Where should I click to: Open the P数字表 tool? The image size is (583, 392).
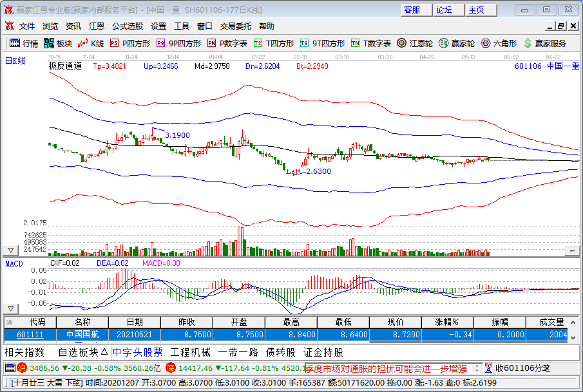[227, 44]
